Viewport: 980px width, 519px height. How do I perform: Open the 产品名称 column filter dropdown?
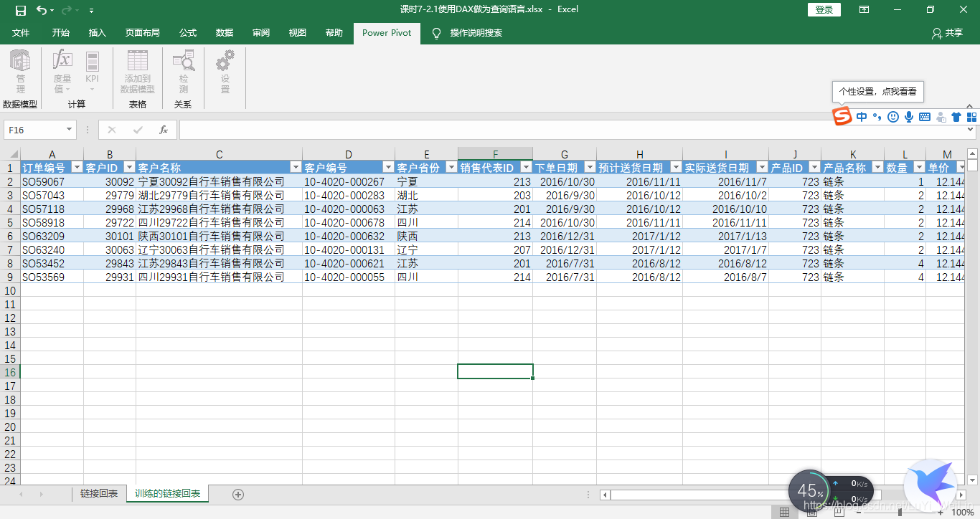coord(877,168)
